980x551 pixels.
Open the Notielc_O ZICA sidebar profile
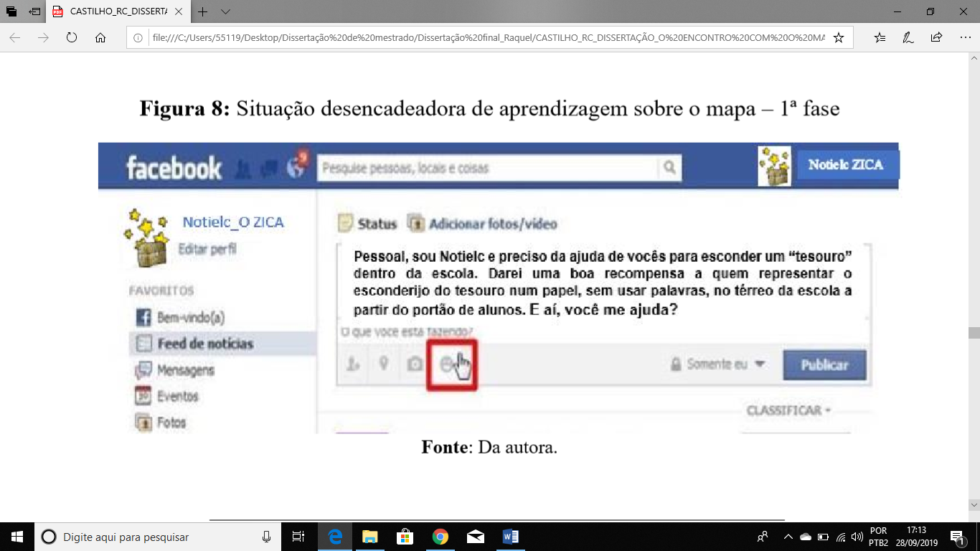(x=233, y=222)
